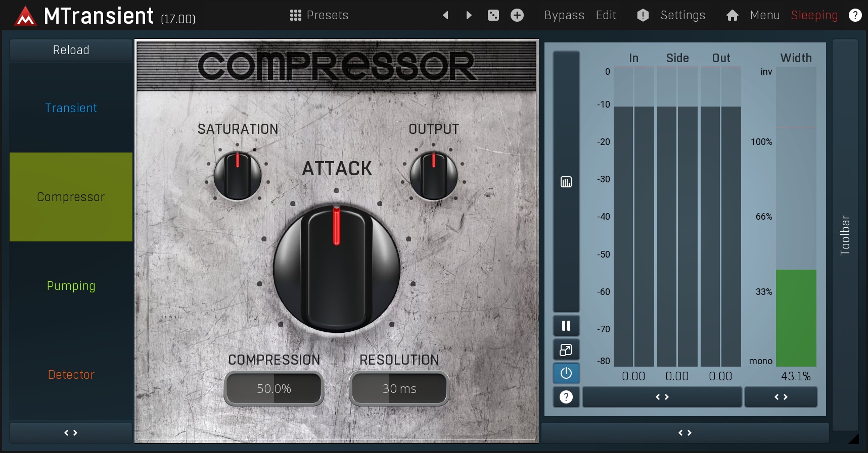
Task: Open the Settings button
Action: tap(682, 15)
